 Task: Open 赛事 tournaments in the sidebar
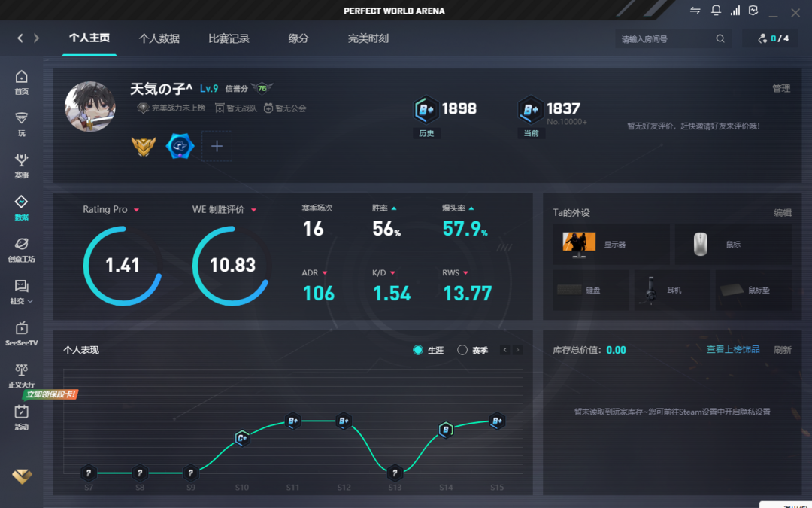(21, 166)
